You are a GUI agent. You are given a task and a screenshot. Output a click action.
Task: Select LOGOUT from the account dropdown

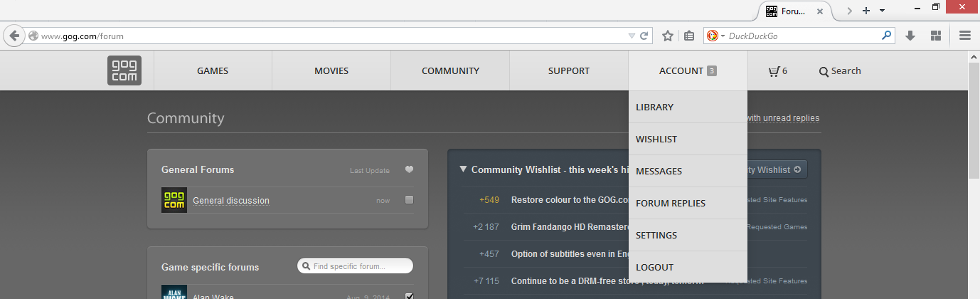tap(688, 267)
